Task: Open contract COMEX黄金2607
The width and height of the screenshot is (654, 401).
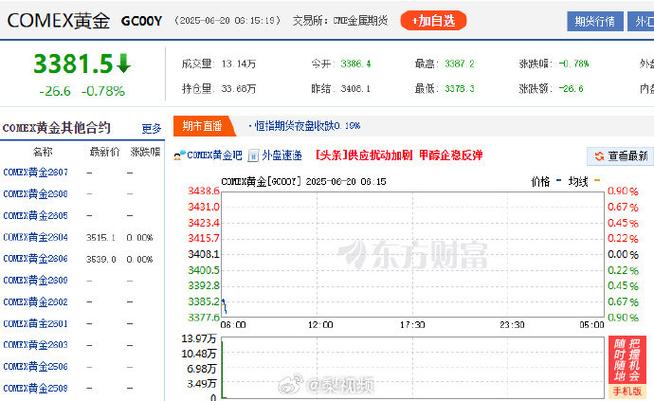Action: click(35, 172)
